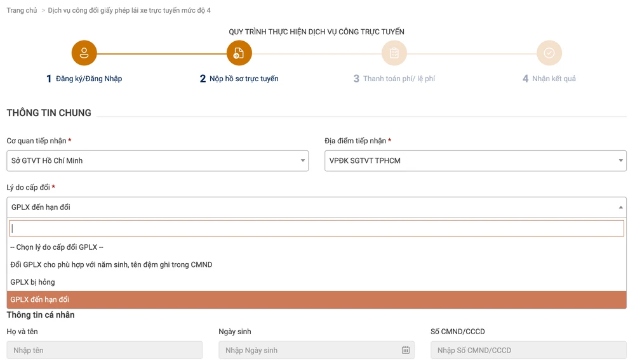This screenshot has height=364, width=635.
Task: Select option 'GPLX đến hạn đổi' in list
Action: click(x=39, y=299)
